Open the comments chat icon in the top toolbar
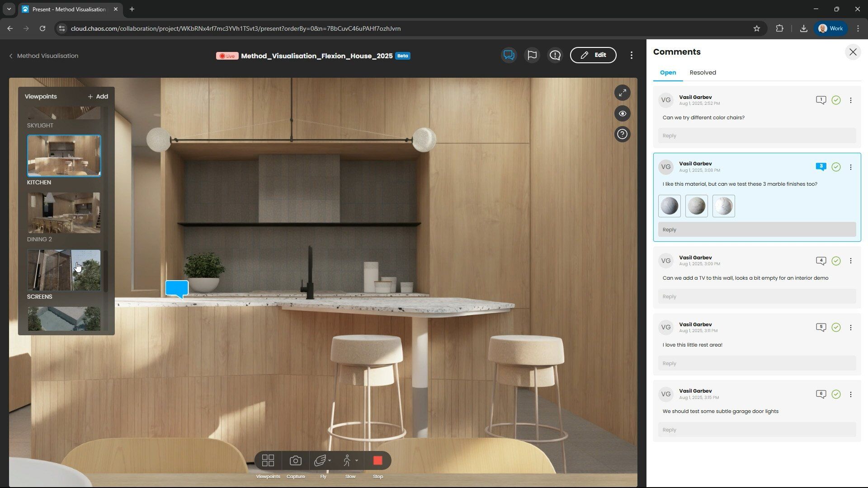868x488 pixels. coord(508,55)
